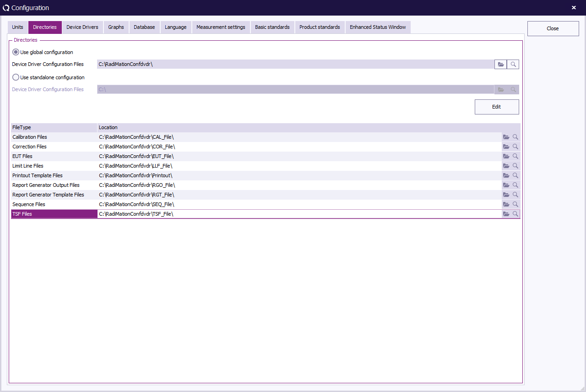Screen dimensions: 586x392
Task: Click the CAL_File location path
Action: pos(136,137)
